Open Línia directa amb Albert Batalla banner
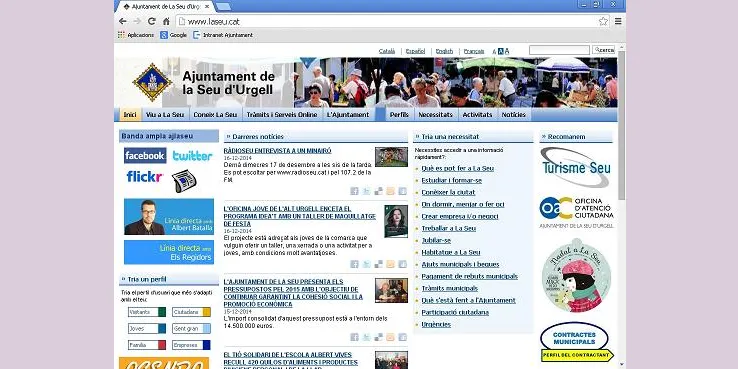The image size is (738, 369). coord(169,217)
